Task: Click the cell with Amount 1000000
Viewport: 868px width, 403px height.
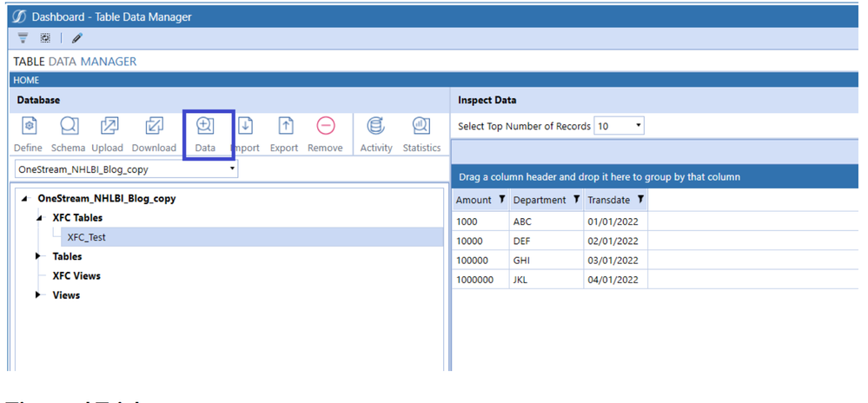Action: pyautogui.click(x=480, y=281)
